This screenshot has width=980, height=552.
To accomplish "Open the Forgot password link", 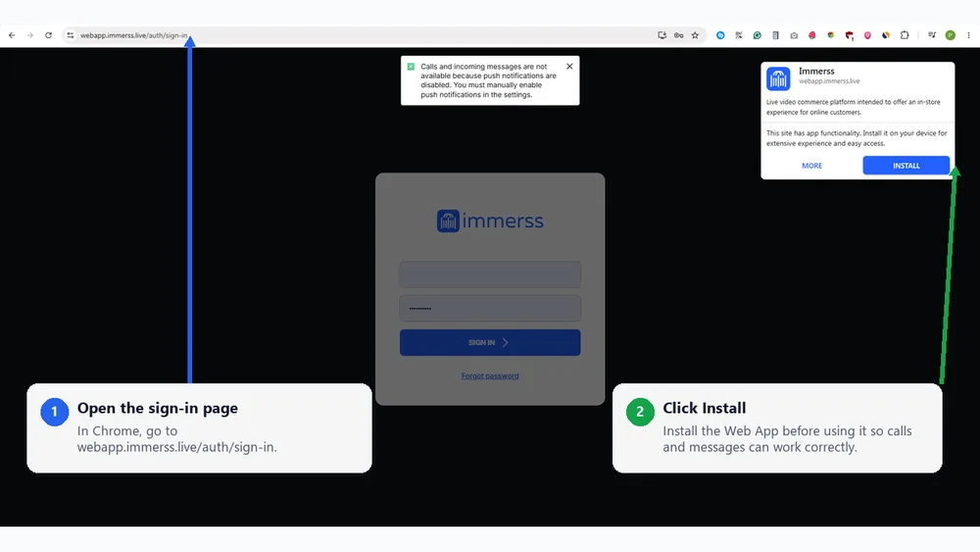I will coord(490,376).
